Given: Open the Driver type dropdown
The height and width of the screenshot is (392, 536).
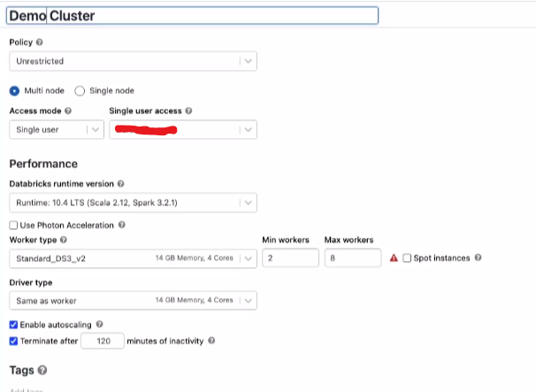Looking at the screenshot, I should click(133, 301).
